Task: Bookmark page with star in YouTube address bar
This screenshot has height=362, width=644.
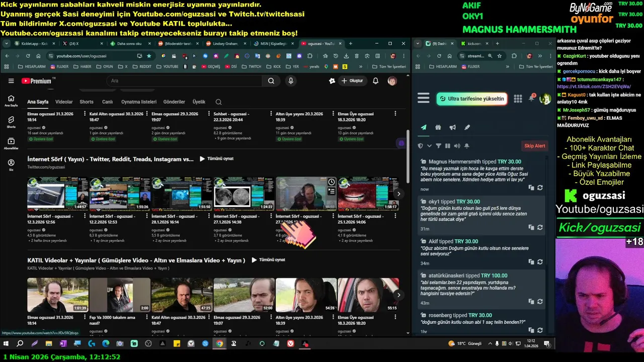Action: point(149,56)
